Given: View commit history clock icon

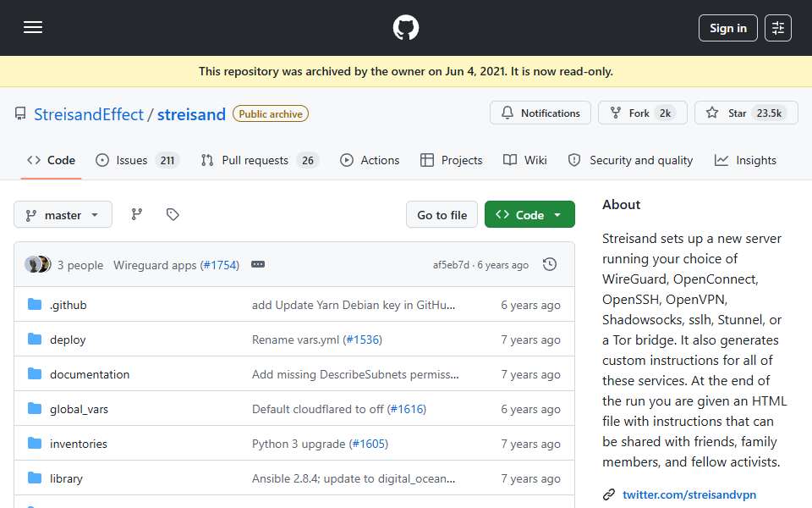Looking at the screenshot, I should (x=550, y=264).
